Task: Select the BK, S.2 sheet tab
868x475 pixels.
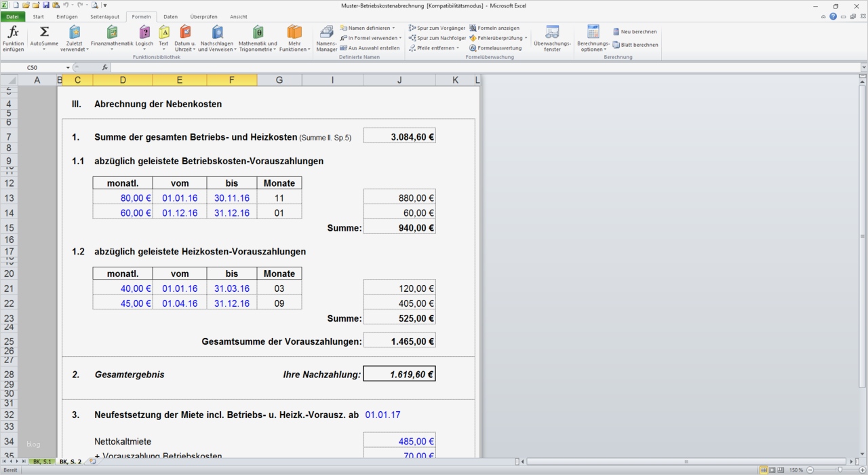Action: (69, 461)
